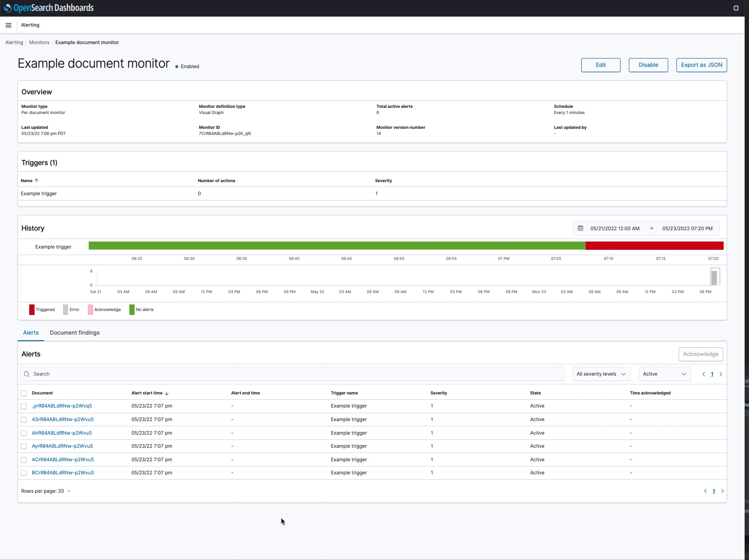This screenshot has height=560, width=749.
Task: Open document ACrR84ABLdRNw-p2WvuS link
Action: click(63, 460)
